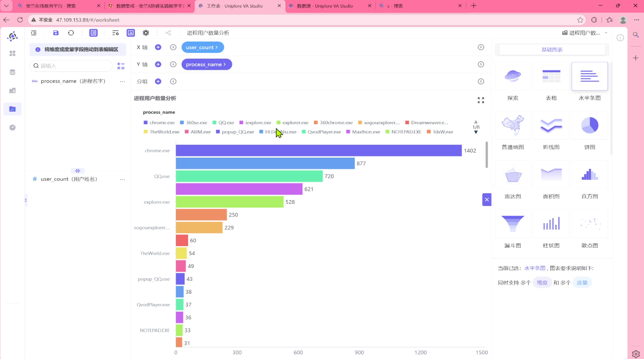Open user_count field more options
This screenshot has height=359, width=644.
tap(122, 179)
